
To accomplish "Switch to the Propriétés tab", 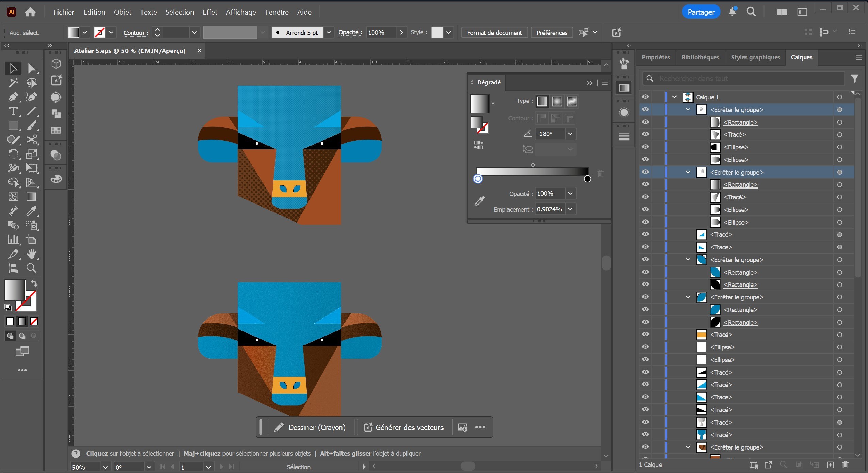I will coord(655,57).
